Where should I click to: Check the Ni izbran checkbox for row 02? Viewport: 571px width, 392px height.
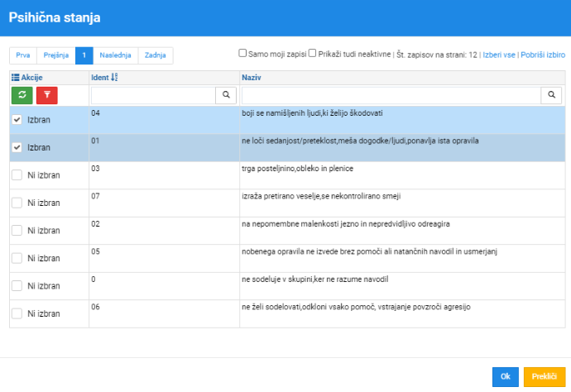click(x=17, y=230)
